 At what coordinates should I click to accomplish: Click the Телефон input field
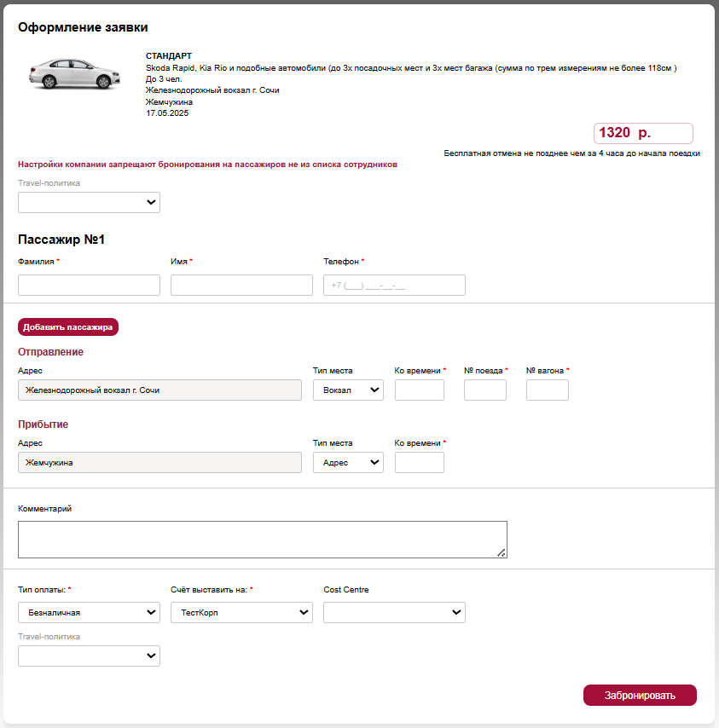pyautogui.click(x=394, y=285)
